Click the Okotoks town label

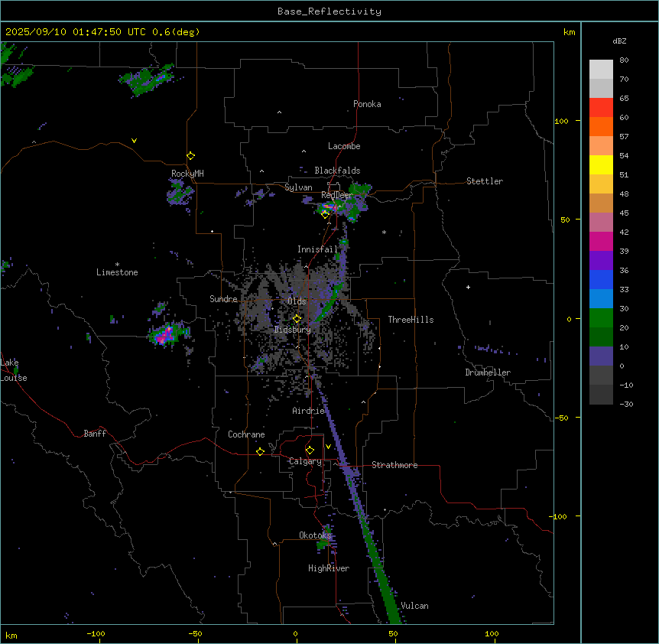coord(315,535)
